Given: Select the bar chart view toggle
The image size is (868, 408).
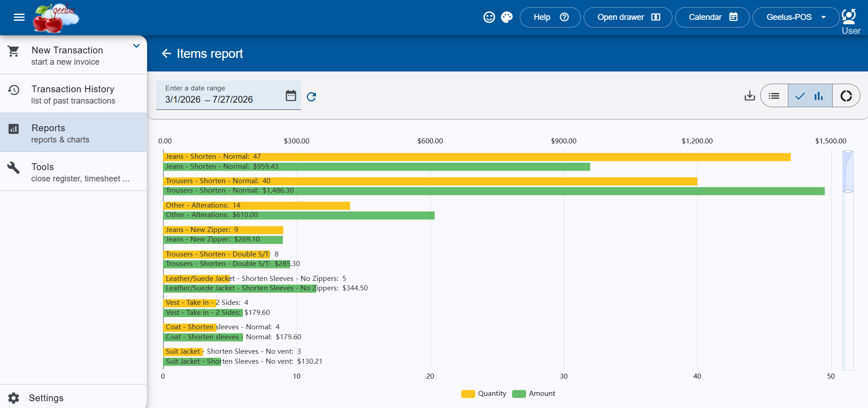Looking at the screenshot, I should 810,95.
